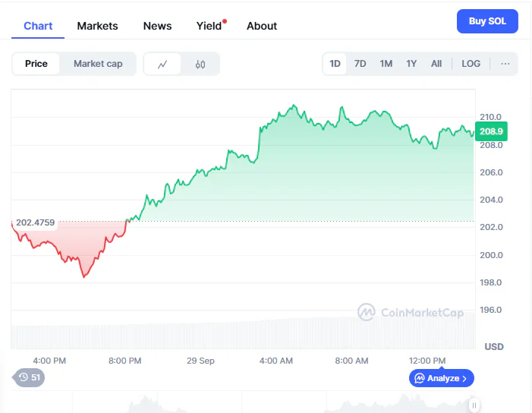Image resolution: width=532 pixels, height=413 pixels.
Task: Select the 1D time range
Action: pos(335,64)
